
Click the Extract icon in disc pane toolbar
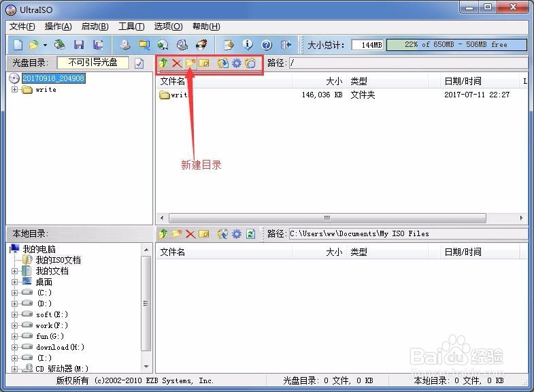pos(223,63)
